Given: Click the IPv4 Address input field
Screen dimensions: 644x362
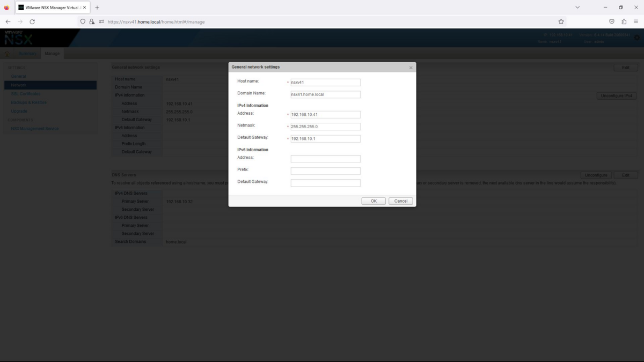Looking at the screenshot, I should (x=325, y=115).
